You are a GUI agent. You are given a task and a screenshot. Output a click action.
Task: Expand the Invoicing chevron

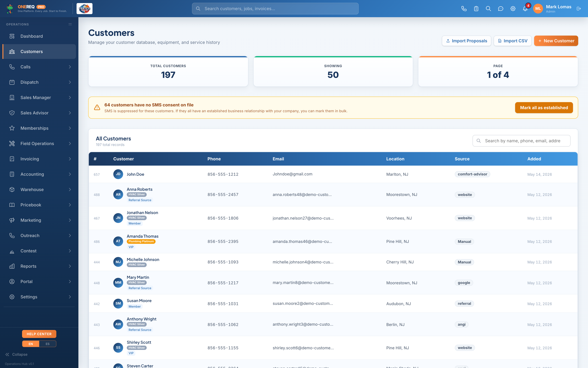point(70,159)
